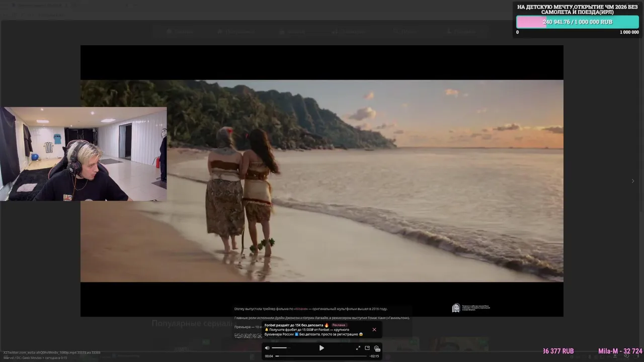
Task: Click the Реклама ad label
Action: [339, 325]
